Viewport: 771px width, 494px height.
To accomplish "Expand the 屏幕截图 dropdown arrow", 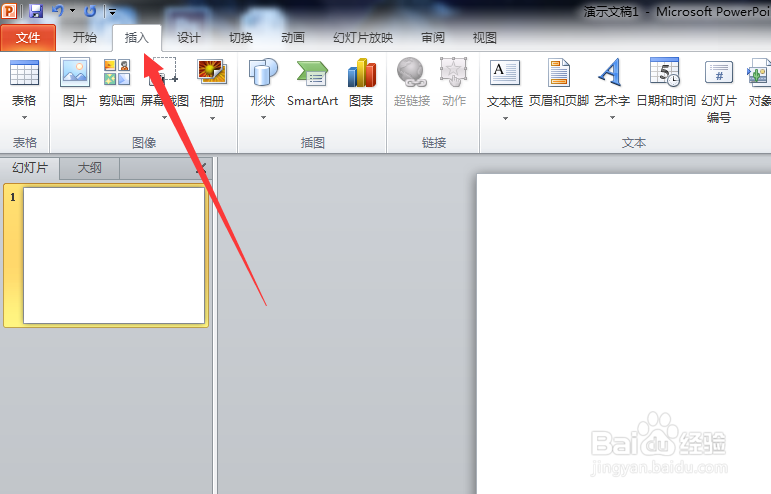I will [164, 117].
